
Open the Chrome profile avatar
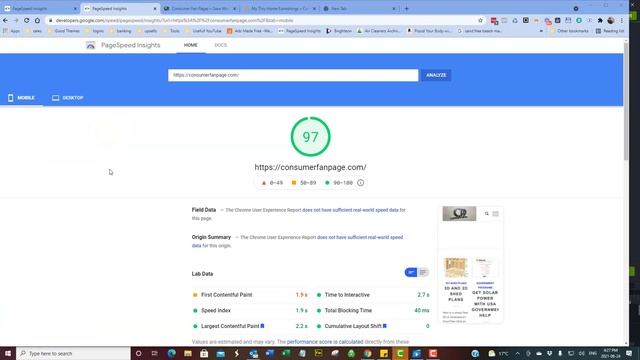pyautogui.click(x=611, y=20)
